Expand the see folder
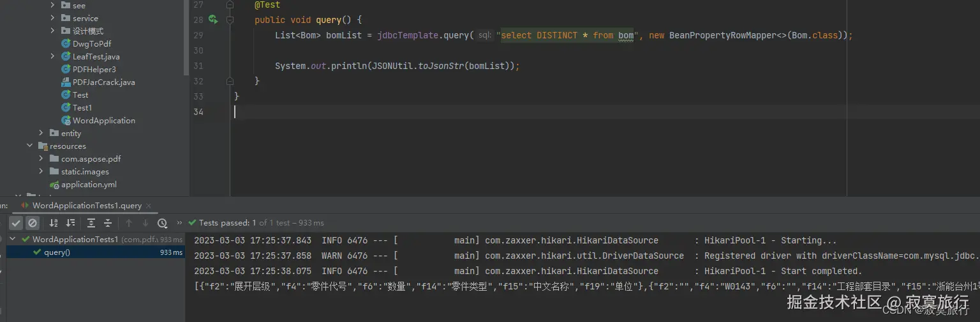 54,5
